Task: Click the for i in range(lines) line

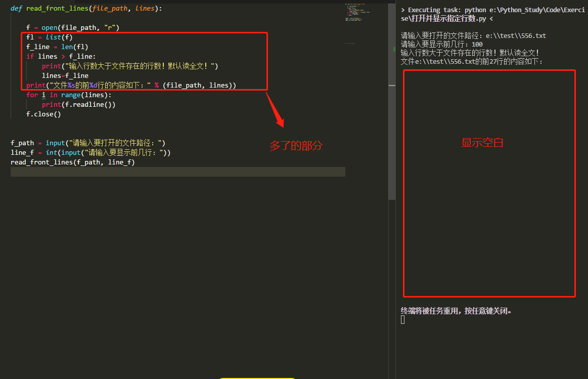Action: pyautogui.click(x=68, y=95)
